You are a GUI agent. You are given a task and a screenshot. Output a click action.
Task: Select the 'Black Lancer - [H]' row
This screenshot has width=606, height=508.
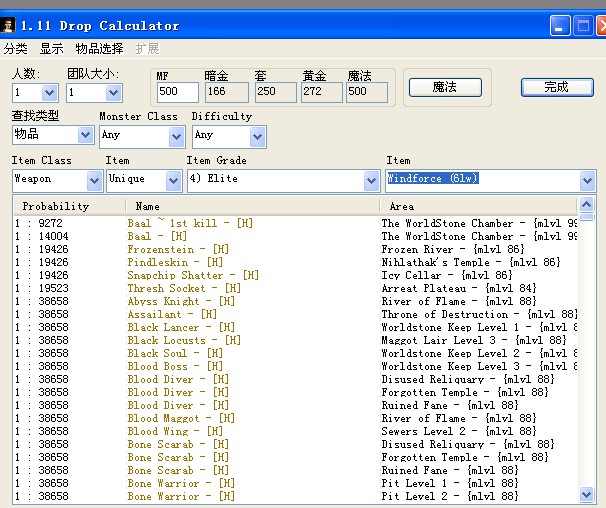click(296, 327)
